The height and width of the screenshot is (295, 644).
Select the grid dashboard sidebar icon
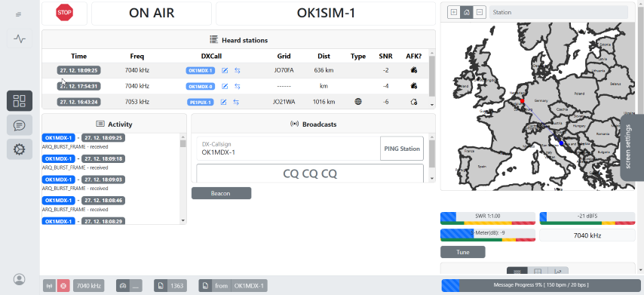pos(20,100)
